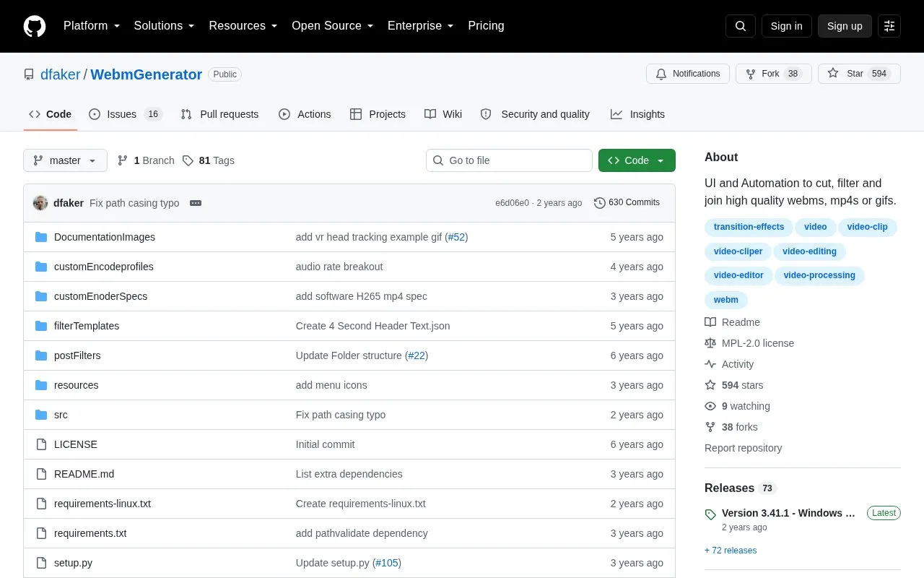Screen dimensions: 924x578
Task: Open the appearance settings icon button
Action: (x=889, y=26)
